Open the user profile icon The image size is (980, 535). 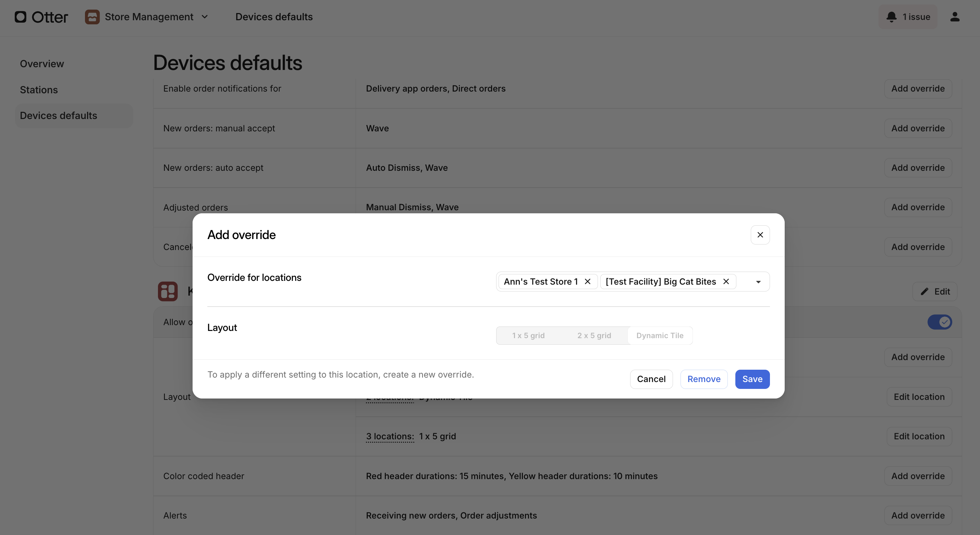(x=955, y=17)
